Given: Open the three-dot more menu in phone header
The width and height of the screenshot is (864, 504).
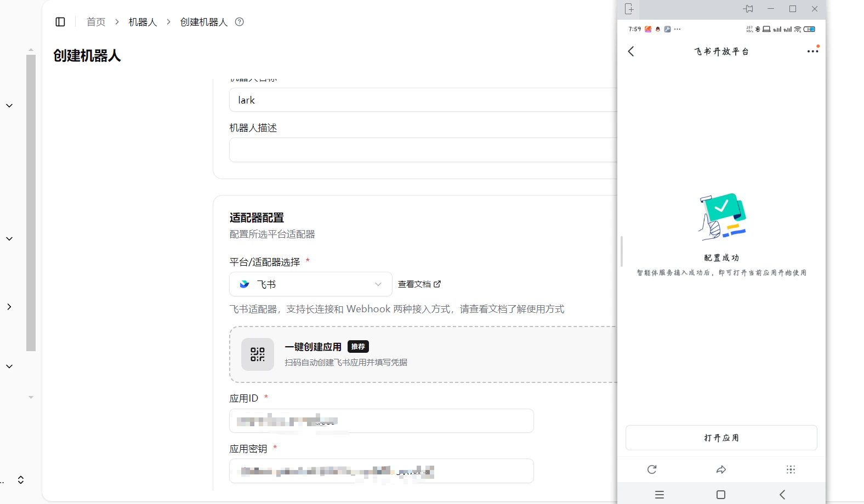Looking at the screenshot, I should (812, 51).
